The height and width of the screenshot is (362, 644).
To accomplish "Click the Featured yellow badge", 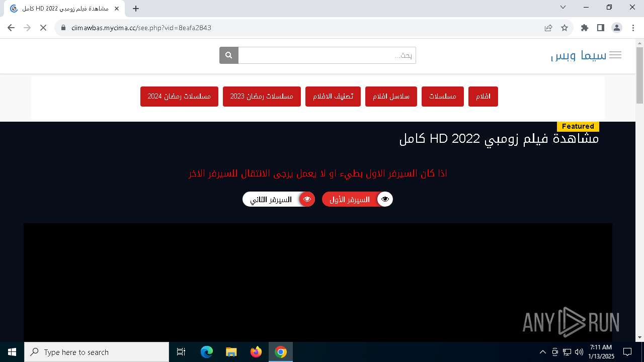I will (x=578, y=126).
